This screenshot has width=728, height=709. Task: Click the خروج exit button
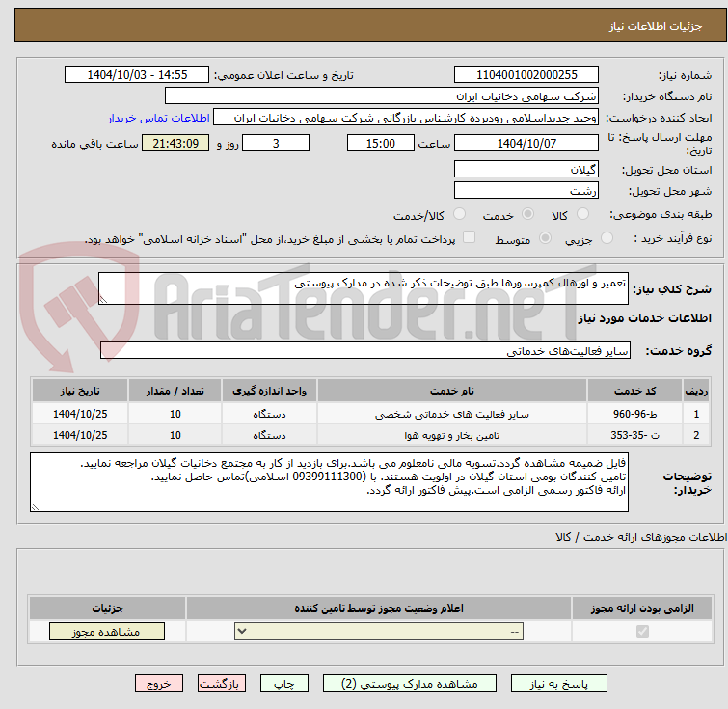coord(158,683)
